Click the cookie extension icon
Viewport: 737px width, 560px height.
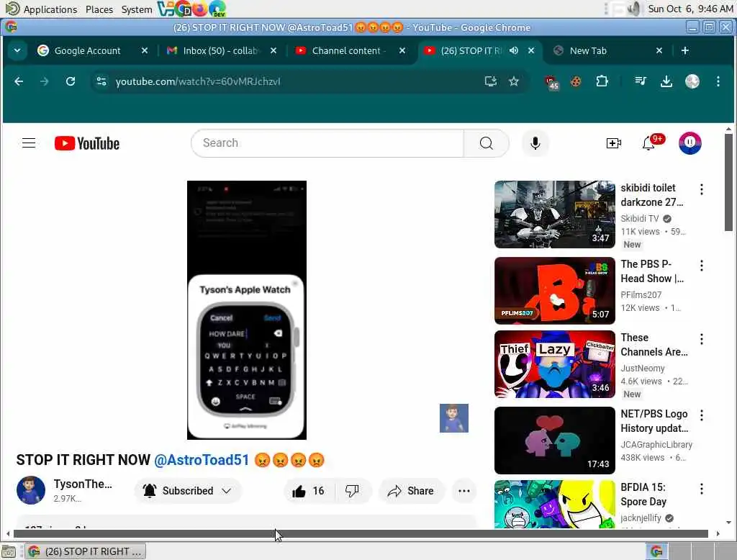pos(575,81)
